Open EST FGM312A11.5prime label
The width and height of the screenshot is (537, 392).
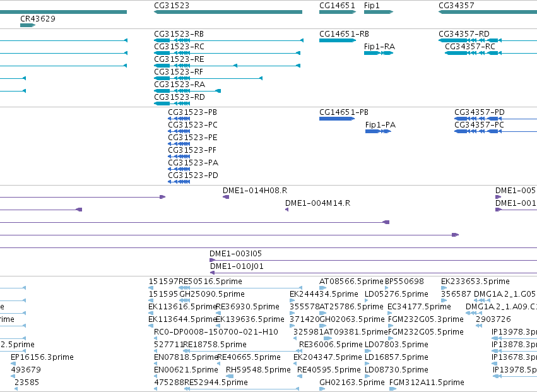pyautogui.click(x=427, y=383)
